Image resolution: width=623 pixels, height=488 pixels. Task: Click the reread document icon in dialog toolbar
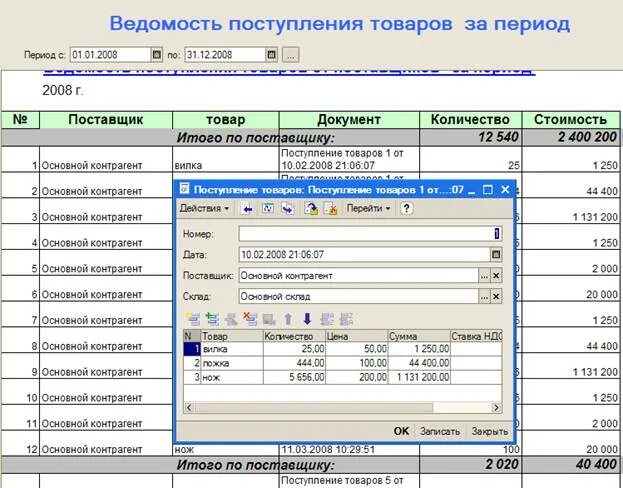tap(268, 208)
